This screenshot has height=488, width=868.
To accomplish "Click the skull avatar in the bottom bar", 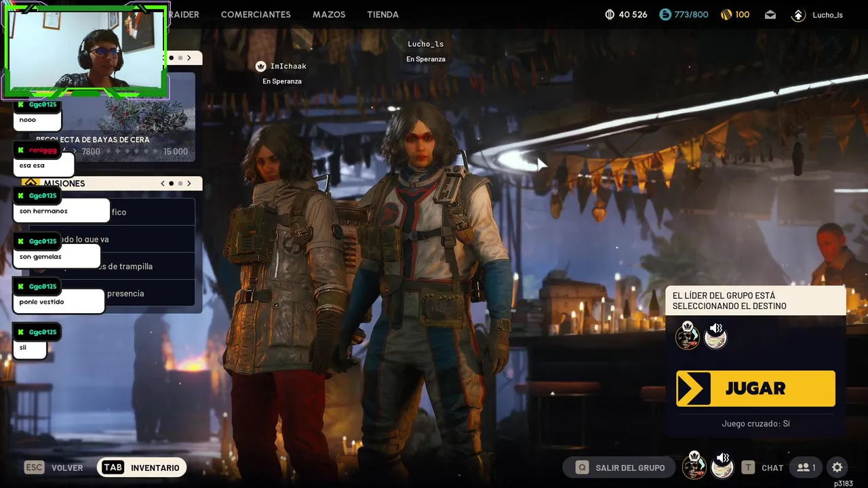I will [694, 466].
